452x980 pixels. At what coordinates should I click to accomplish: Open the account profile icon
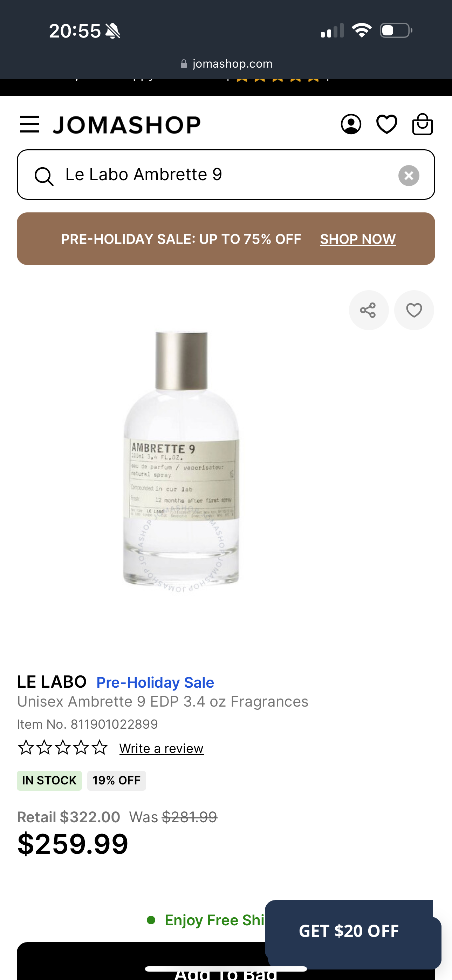pos(351,124)
